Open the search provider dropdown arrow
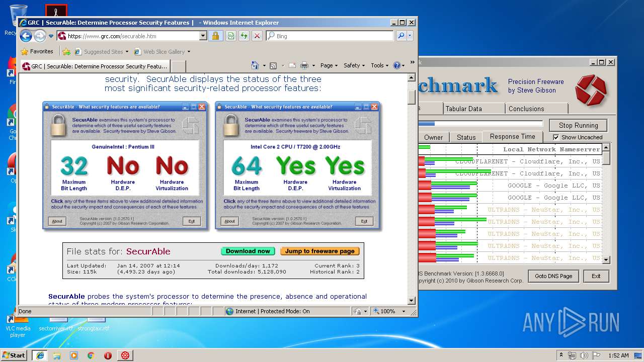 pyautogui.click(x=410, y=36)
